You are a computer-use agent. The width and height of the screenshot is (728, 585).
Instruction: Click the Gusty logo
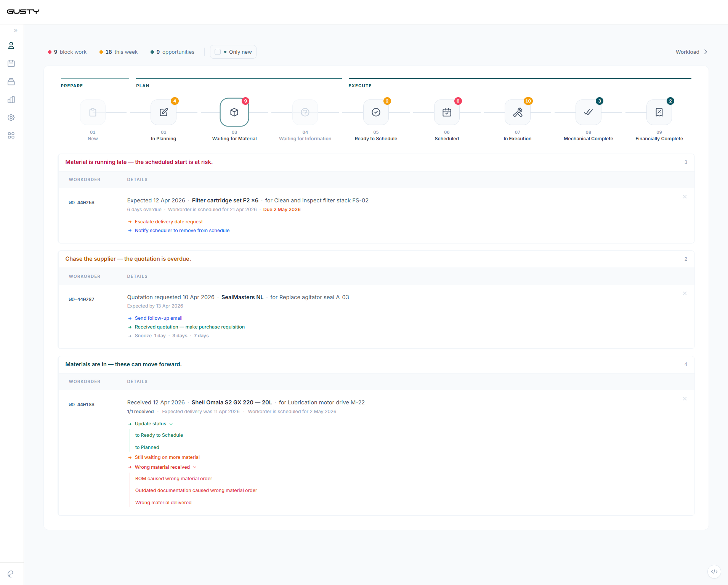[x=23, y=11]
